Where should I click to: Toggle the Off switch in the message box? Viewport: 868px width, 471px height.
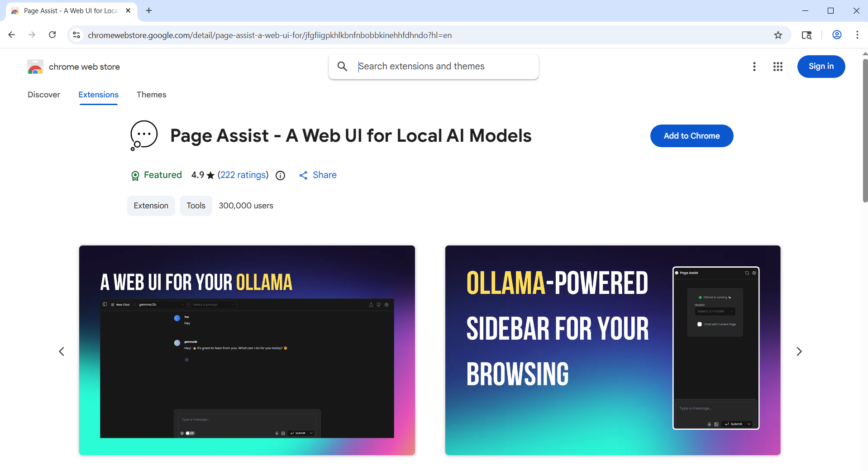click(190, 433)
